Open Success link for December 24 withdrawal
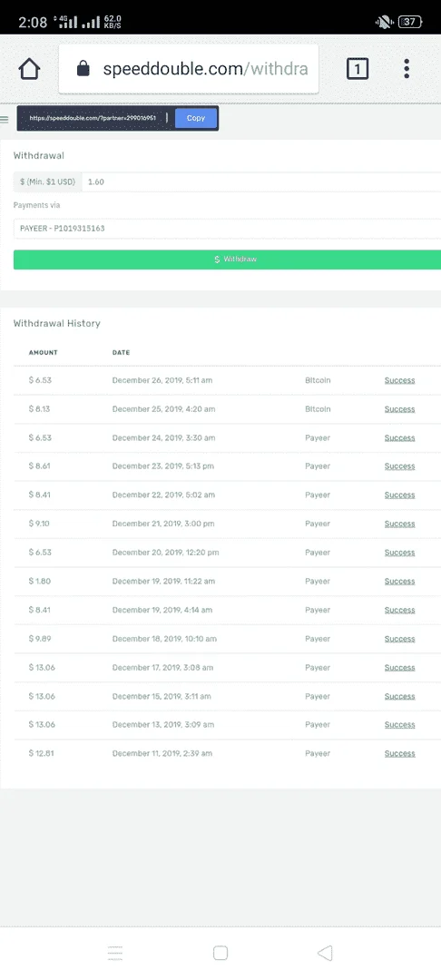 [400, 437]
